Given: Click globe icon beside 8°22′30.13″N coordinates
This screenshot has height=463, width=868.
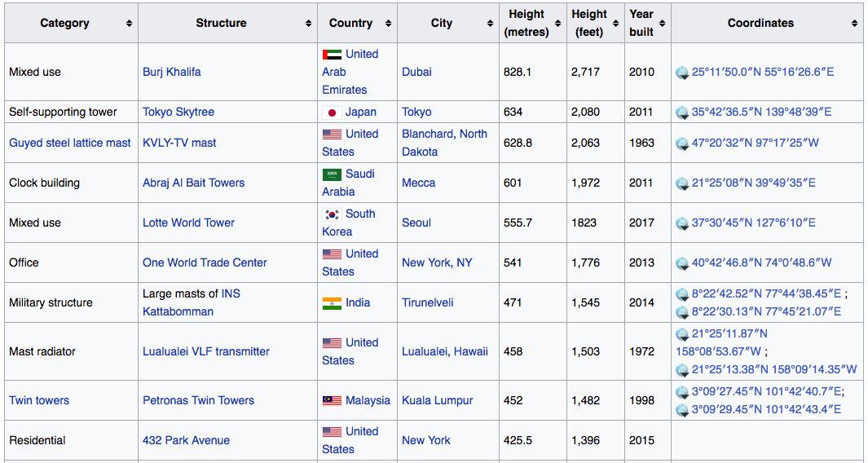Looking at the screenshot, I should tap(682, 312).
